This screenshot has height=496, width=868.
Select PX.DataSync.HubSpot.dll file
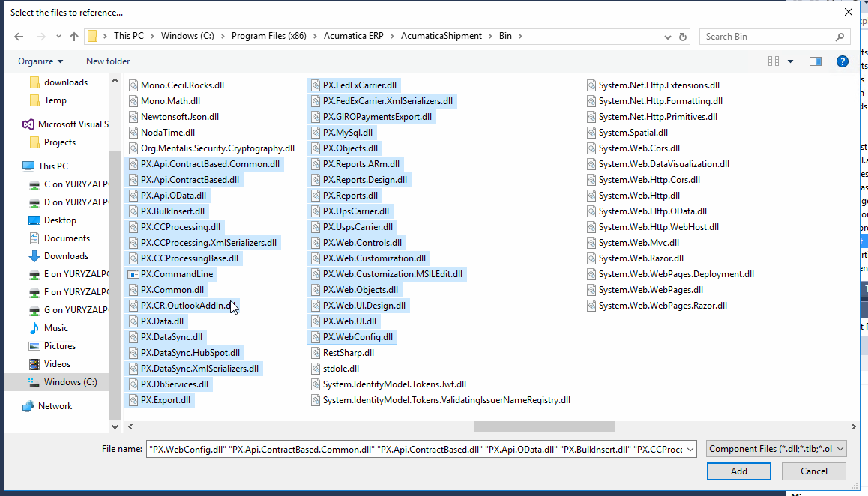(x=184, y=353)
